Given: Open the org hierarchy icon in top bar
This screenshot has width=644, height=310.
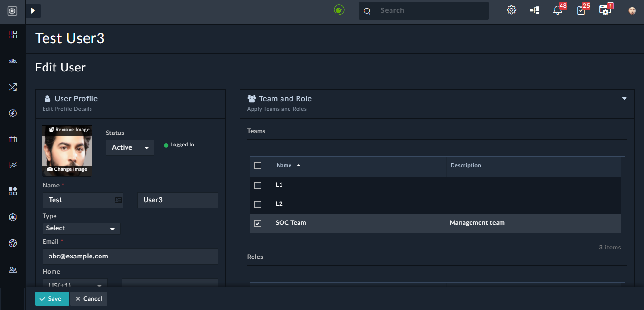Looking at the screenshot, I should pos(534,10).
